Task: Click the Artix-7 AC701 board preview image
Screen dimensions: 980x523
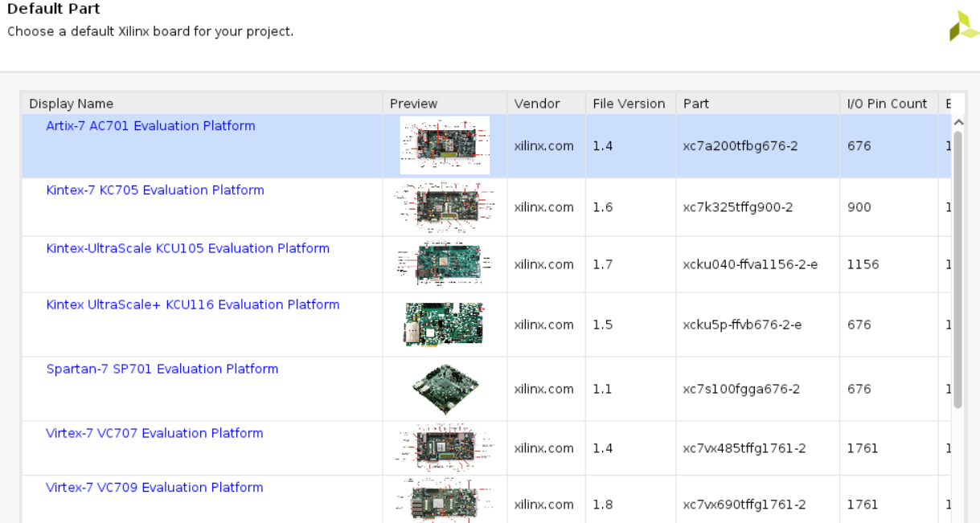Action: [x=444, y=145]
